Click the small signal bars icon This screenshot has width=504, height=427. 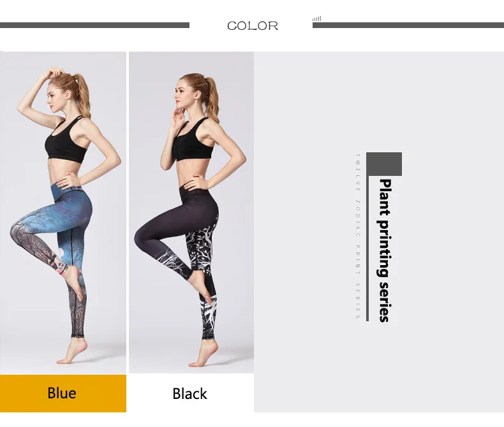(316, 19)
